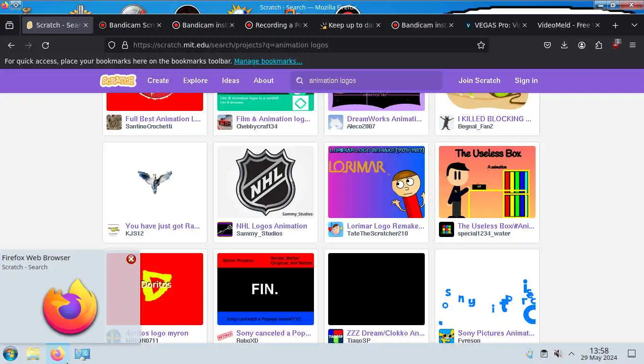Open the Create menu item on Scratch
The height and width of the screenshot is (364, 644).
coord(158,81)
